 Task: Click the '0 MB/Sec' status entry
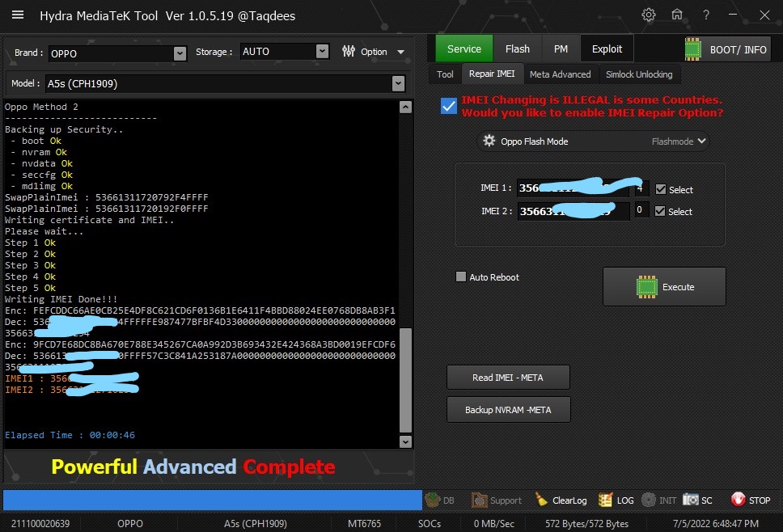coord(494,524)
